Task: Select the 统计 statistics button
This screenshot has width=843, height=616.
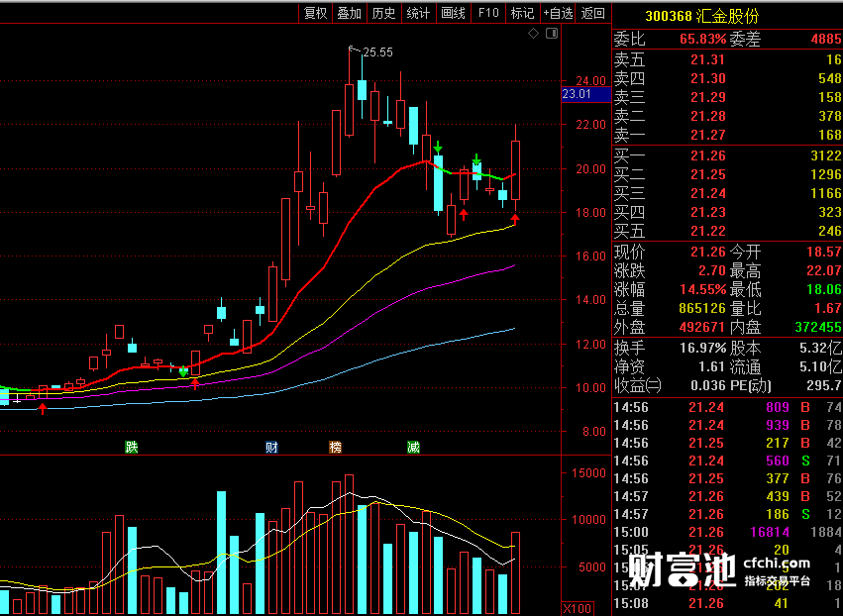Action: tap(418, 13)
